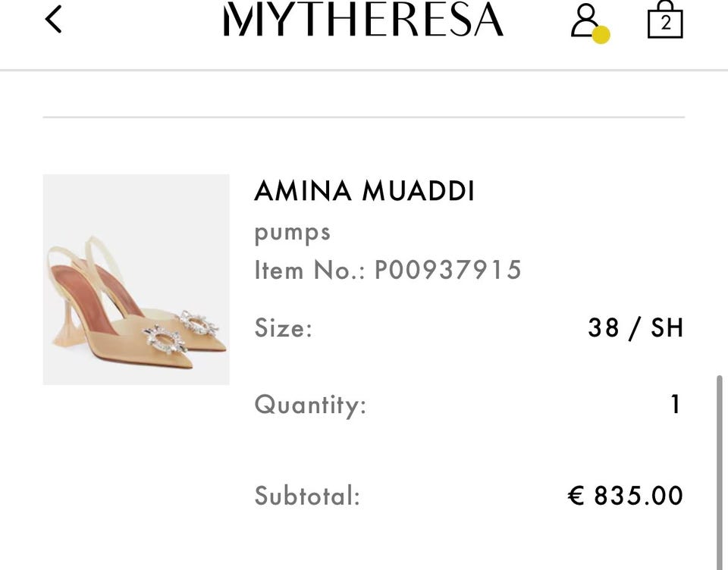Screen dimensions: 728x570
Task: Click the Quantity label
Action: tap(309, 405)
